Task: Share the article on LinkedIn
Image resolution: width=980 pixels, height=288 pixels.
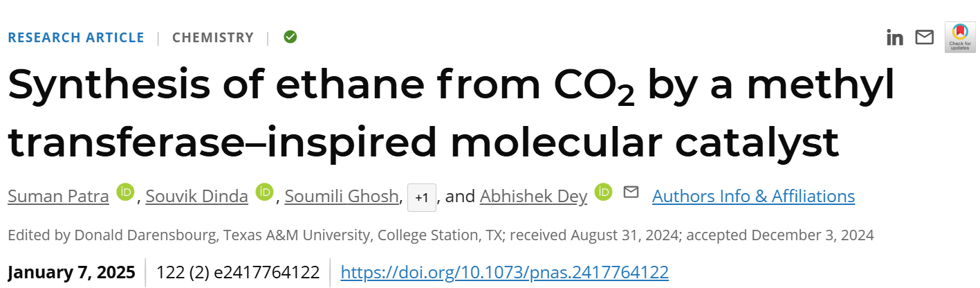Action: pyautogui.click(x=895, y=37)
